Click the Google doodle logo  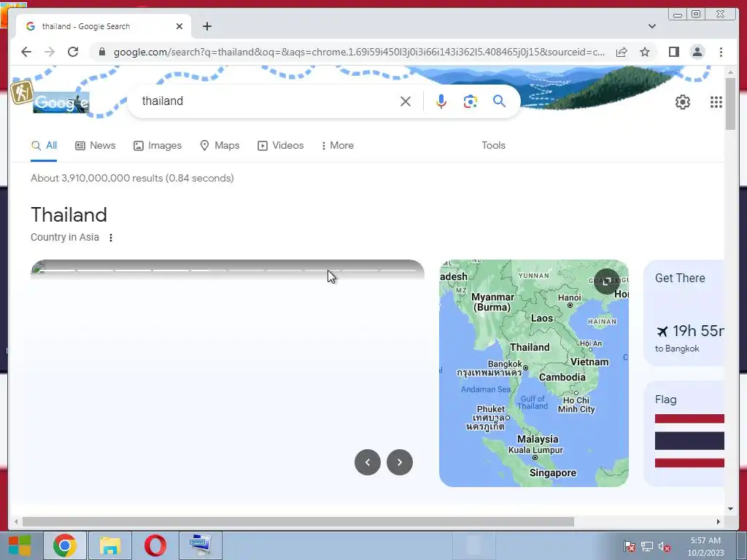(x=61, y=102)
